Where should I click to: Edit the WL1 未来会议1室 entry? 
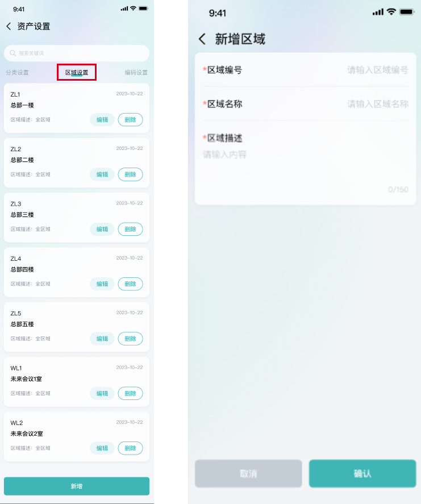[x=102, y=393]
